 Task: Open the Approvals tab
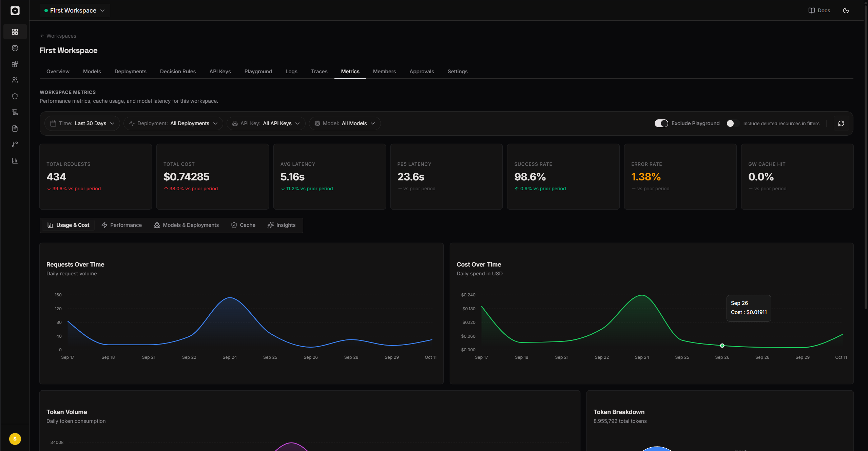pyautogui.click(x=422, y=72)
